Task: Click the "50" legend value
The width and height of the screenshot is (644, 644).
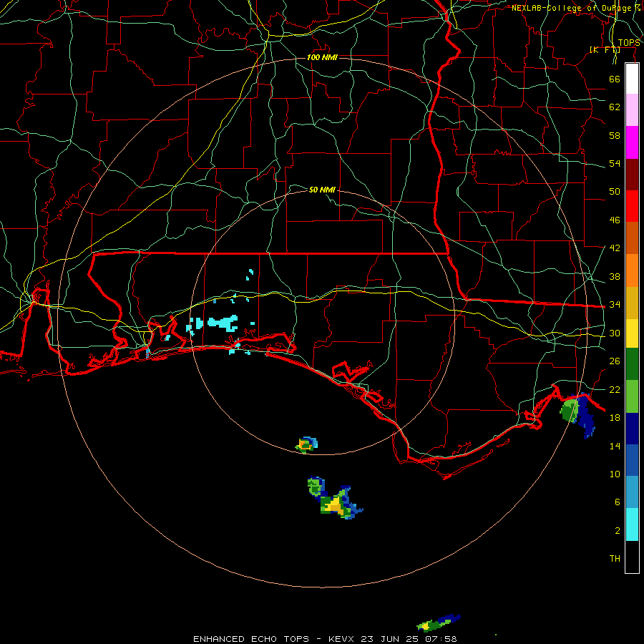Action: pos(615,192)
